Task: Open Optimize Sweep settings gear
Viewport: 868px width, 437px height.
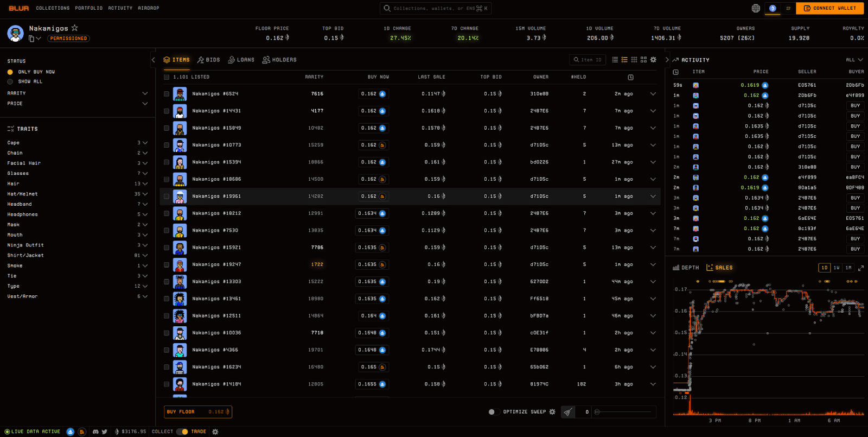Action: (552, 411)
